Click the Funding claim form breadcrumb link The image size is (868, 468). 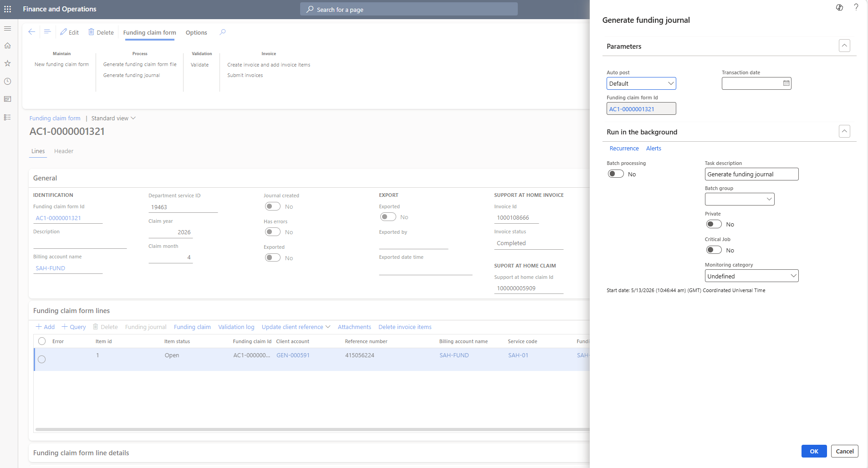[x=55, y=118]
